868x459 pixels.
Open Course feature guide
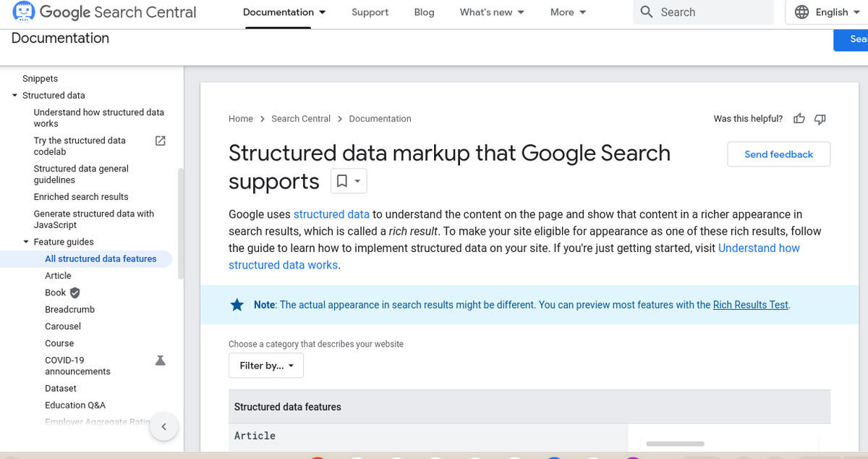pos(59,343)
